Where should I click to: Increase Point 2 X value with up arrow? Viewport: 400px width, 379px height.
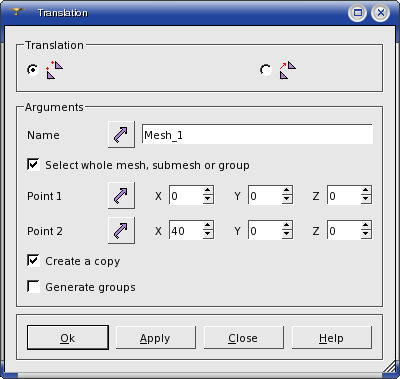(208, 225)
